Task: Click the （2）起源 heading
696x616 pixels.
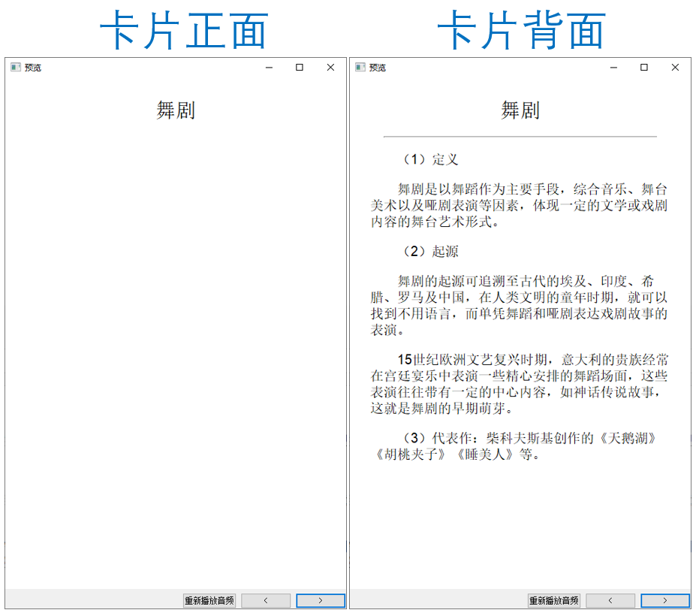Action: coord(429,252)
